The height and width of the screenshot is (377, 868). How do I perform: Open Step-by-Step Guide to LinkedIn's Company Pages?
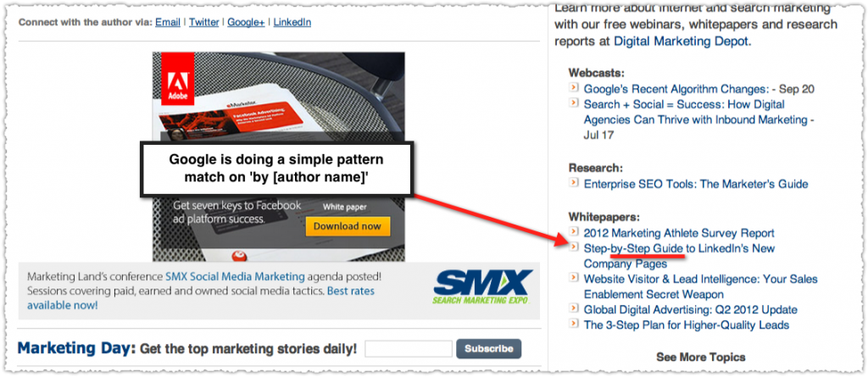coord(679,256)
